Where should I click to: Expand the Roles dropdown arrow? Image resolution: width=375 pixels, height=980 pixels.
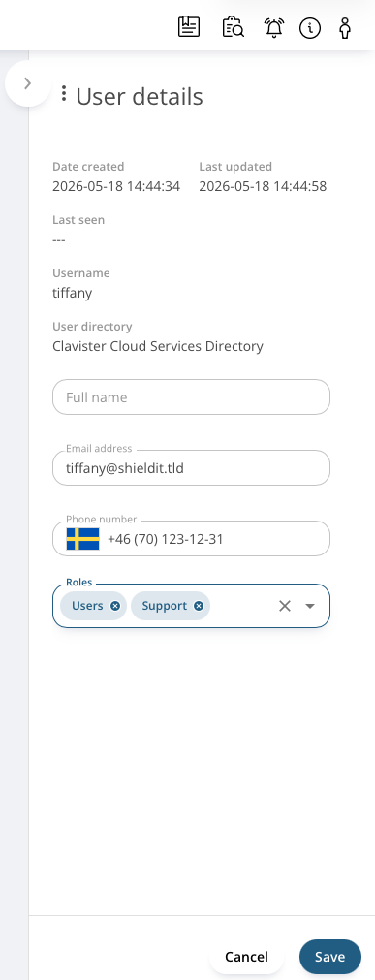(x=309, y=606)
